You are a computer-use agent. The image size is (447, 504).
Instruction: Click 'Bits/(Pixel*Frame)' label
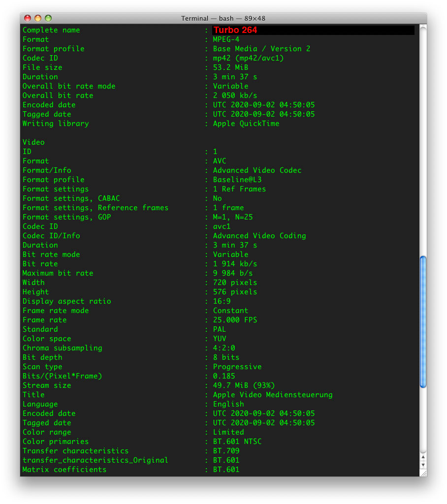[63, 376]
